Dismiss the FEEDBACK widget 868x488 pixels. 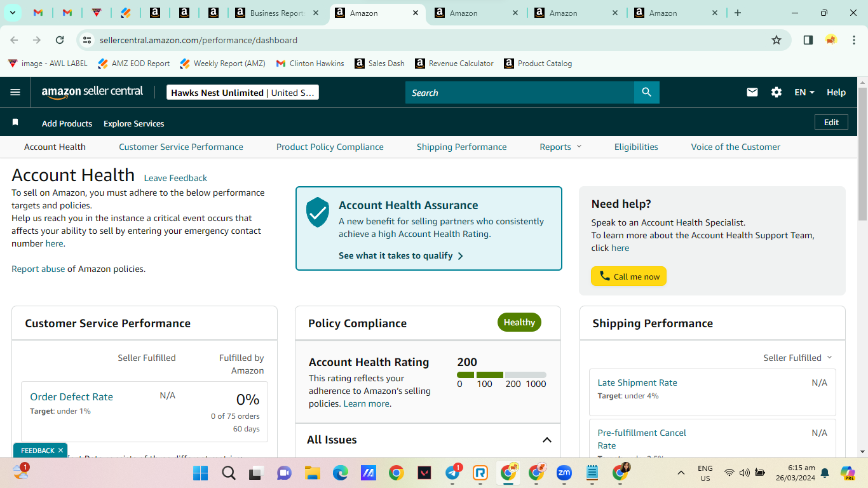tap(60, 451)
